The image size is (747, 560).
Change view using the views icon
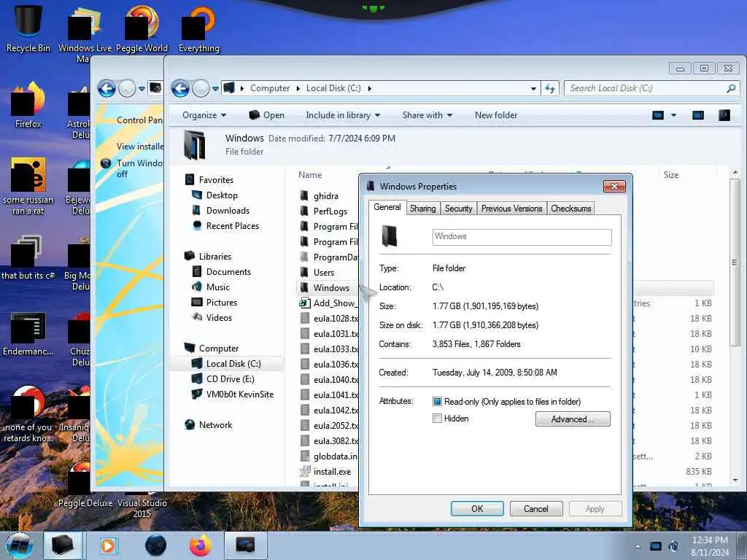[658, 114]
